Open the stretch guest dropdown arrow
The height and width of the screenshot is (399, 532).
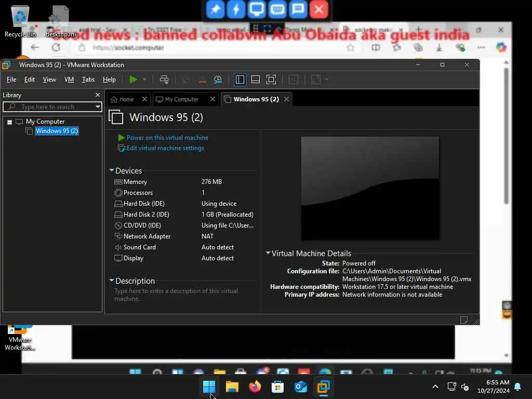click(x=327, y=79)
